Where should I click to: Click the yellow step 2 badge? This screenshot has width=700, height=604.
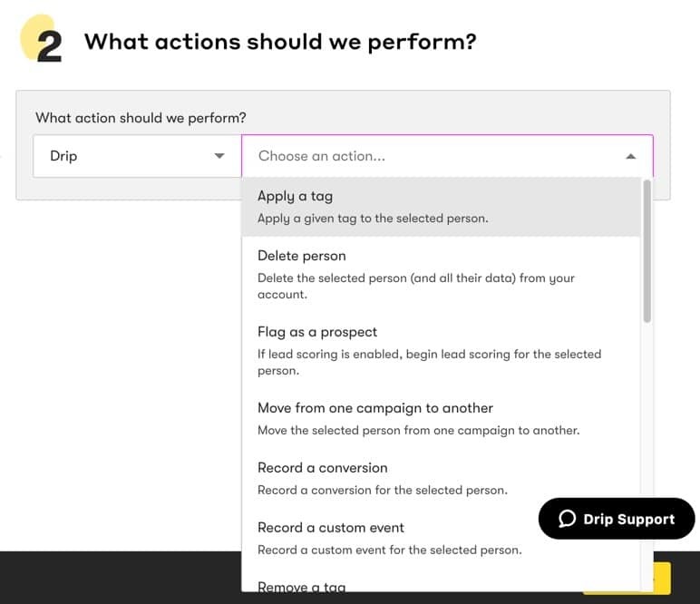41,39
